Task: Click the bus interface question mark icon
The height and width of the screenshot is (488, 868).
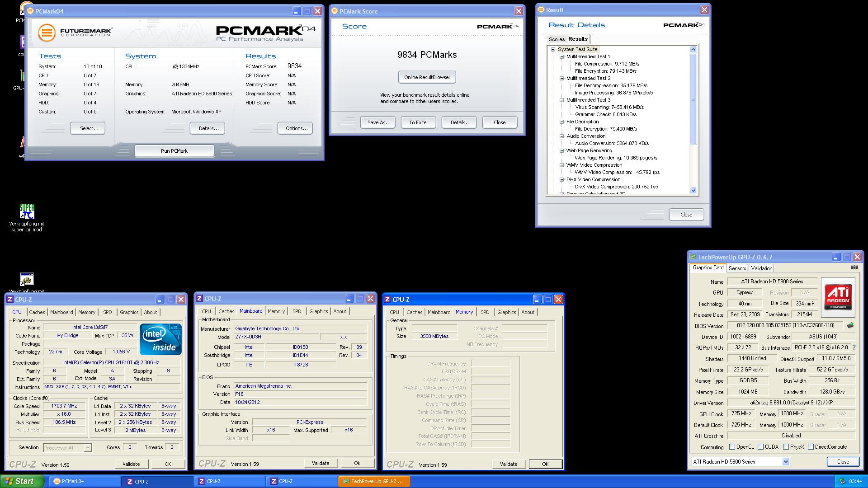Action: click(x=854, y=347)
